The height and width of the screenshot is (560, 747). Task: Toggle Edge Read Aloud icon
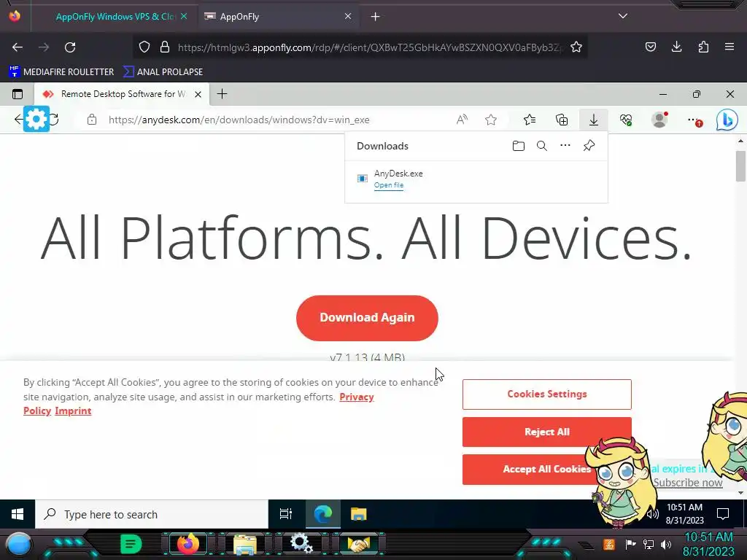pos(462,120)
